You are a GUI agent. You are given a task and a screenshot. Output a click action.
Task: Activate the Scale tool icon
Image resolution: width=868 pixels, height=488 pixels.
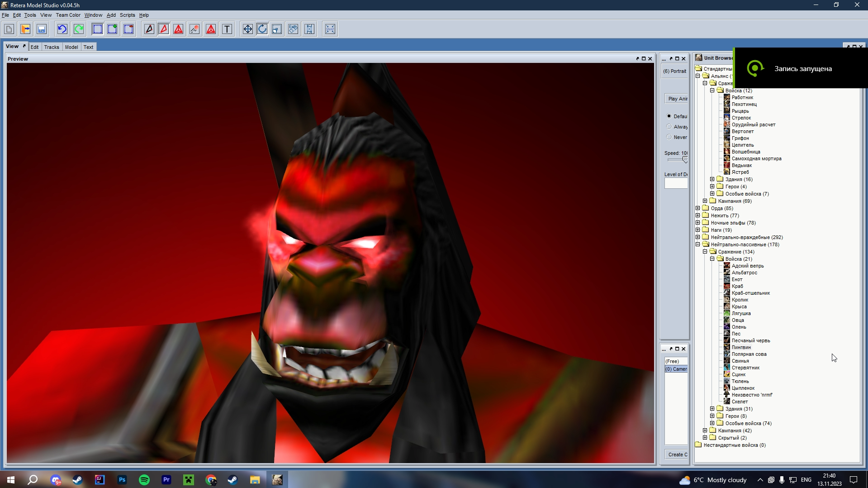pyautogui.click(x=277, y=29)
